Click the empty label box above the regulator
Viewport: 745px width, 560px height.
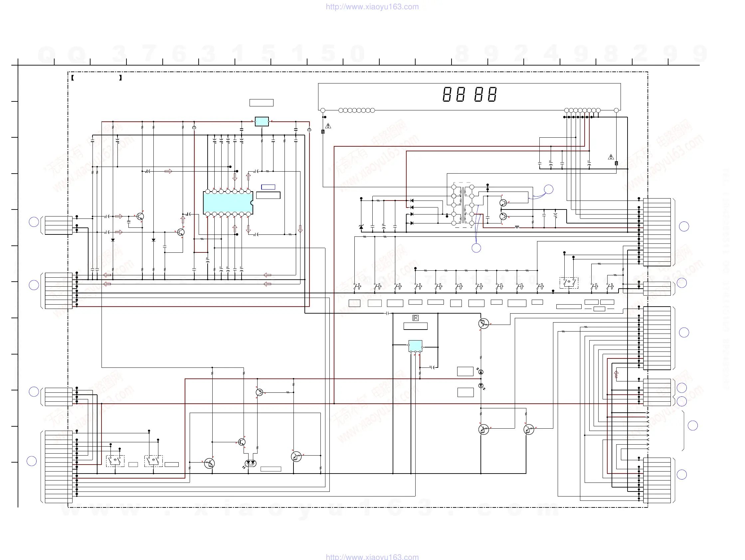[x=261, y=103]
